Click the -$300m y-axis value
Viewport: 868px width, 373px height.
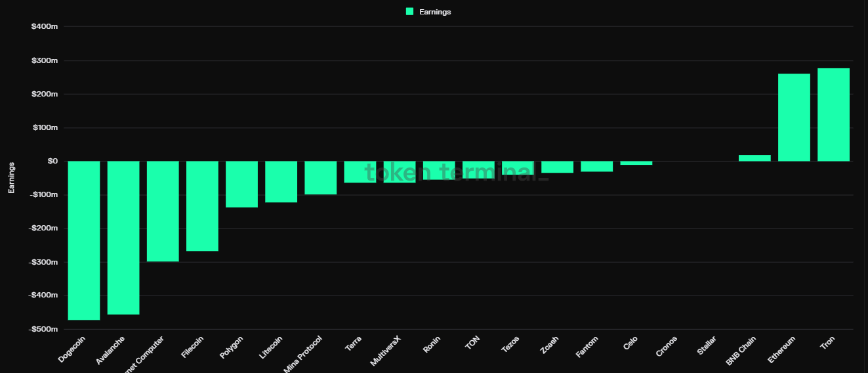(43, 262)
